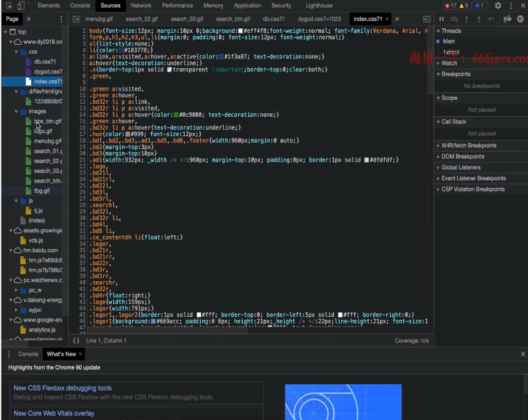Collapse the top frame tree node
528x420 pixels.
pyautogui.click(x=6, y=32)
